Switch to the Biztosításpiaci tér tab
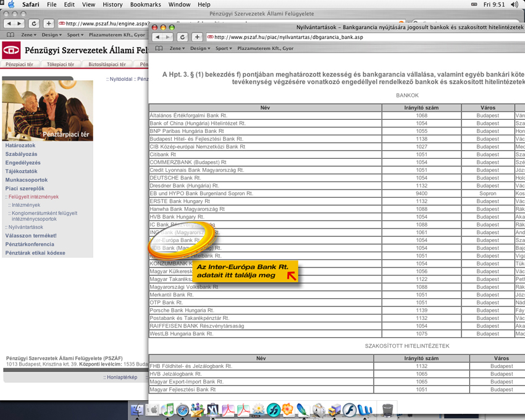 pos(107,64)
